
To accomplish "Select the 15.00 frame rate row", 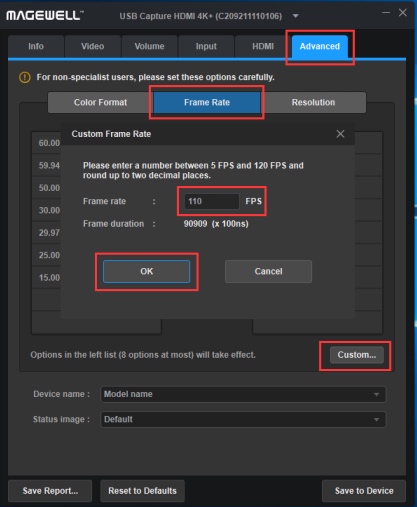I will tap(47, 277).
